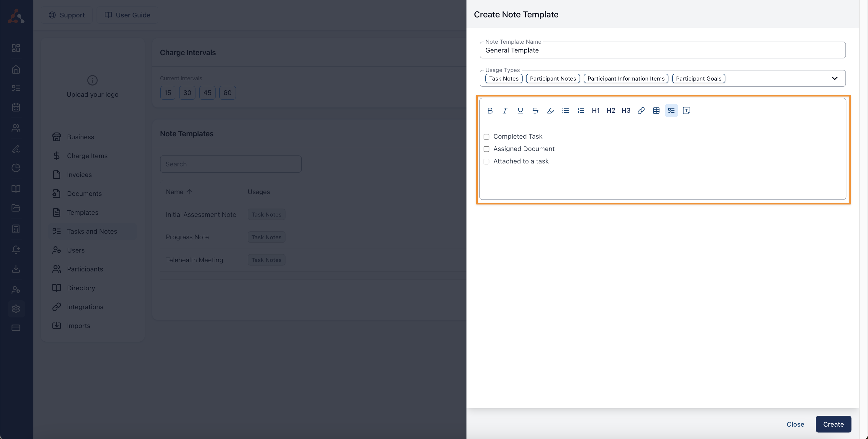Click the Note Template Name field

click(663, 50)
